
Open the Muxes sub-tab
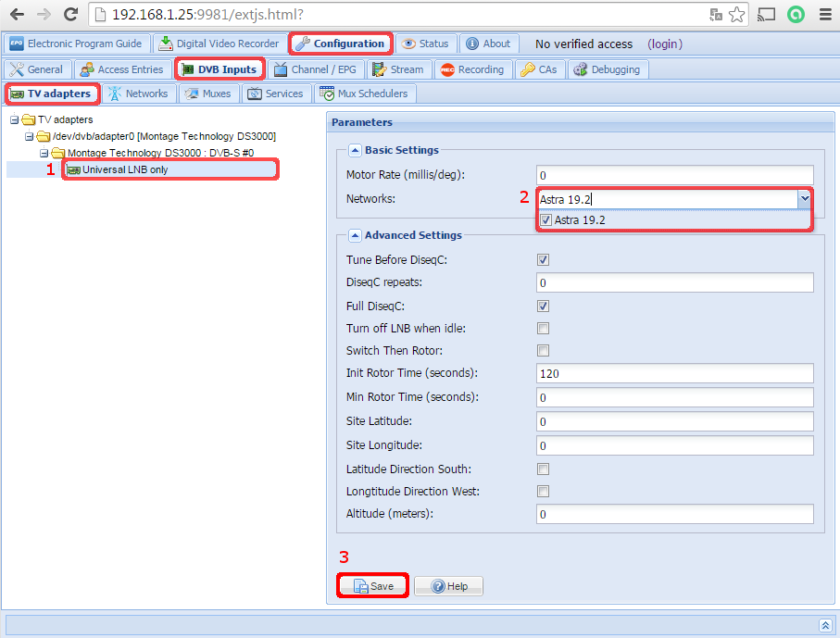[208, 94]
